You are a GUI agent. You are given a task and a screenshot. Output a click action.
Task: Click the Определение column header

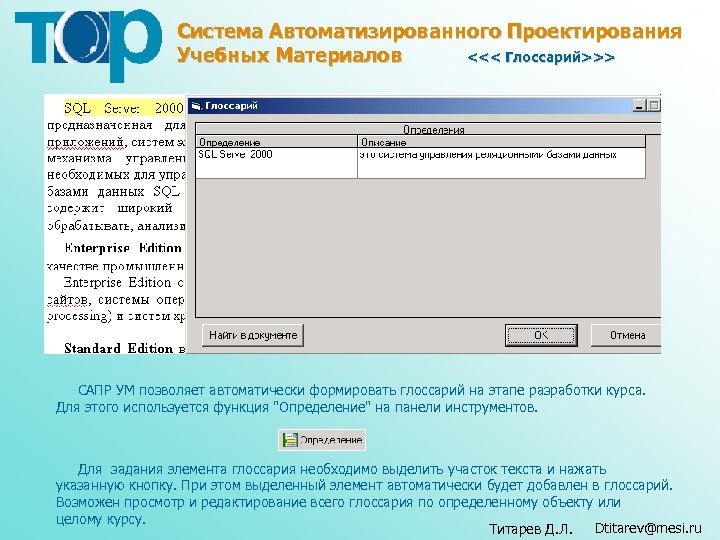276,142
